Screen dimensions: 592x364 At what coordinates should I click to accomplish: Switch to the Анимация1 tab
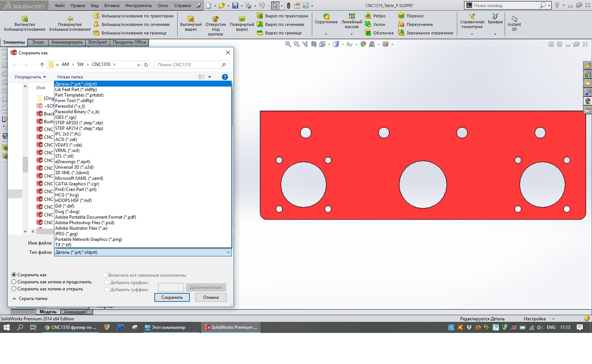click(x=75, y=312)
